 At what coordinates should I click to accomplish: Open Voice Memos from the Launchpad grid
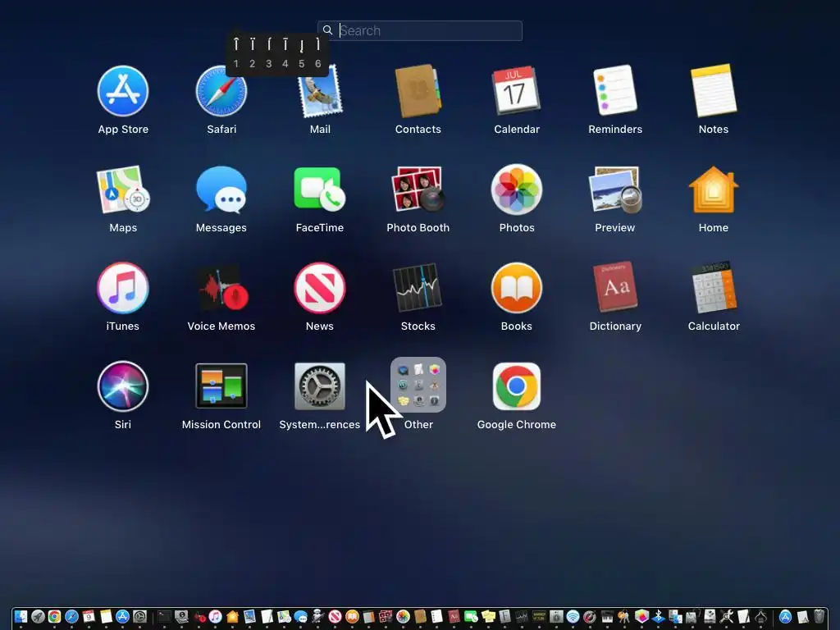tap(221, 288)
